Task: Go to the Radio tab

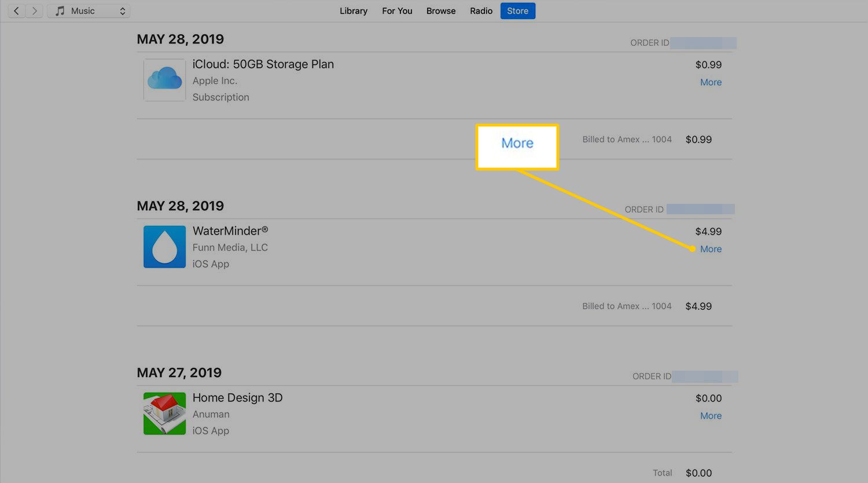Action: coord(481,10)
